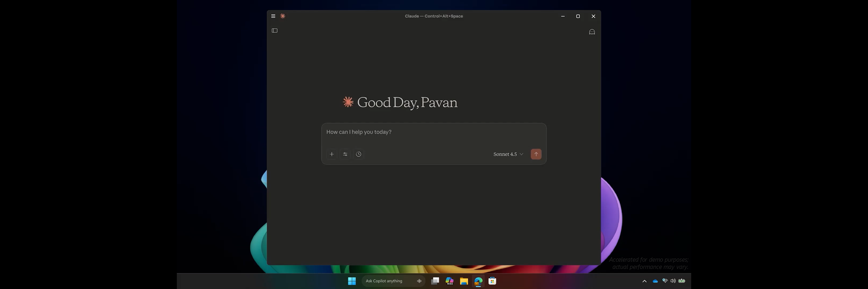Activate Copilot voice input icon
The image size is (868, 289).
point(419,281)
